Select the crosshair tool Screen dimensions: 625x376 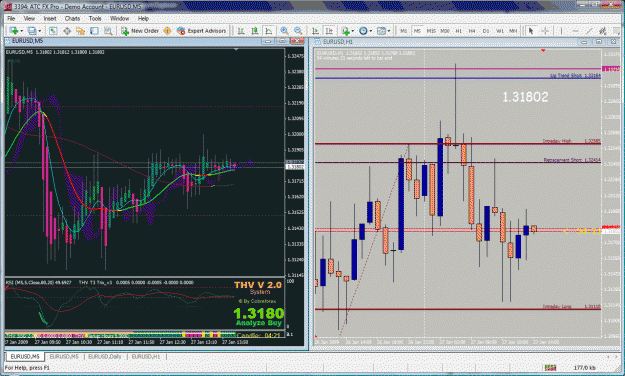pos(545,31)
